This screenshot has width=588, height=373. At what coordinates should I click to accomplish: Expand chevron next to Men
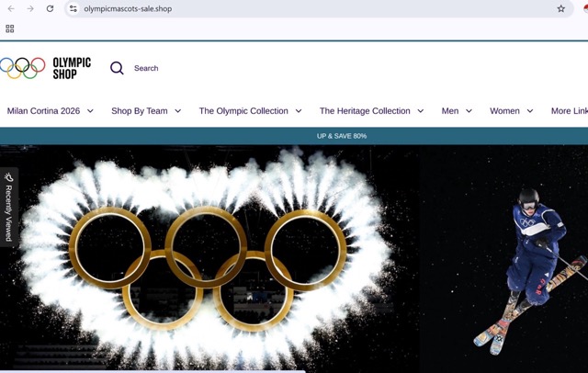[469, 111]
